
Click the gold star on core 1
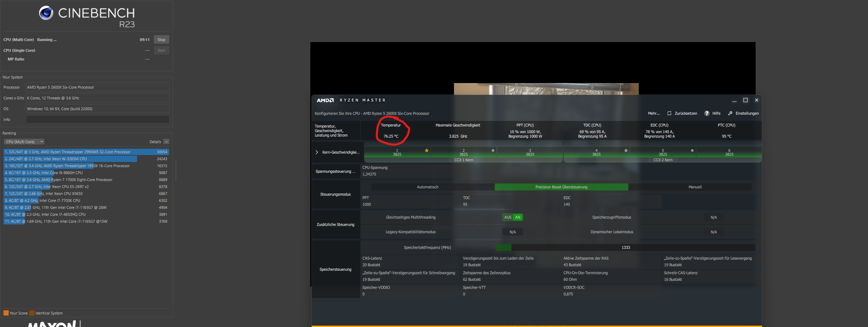point(427,150)
